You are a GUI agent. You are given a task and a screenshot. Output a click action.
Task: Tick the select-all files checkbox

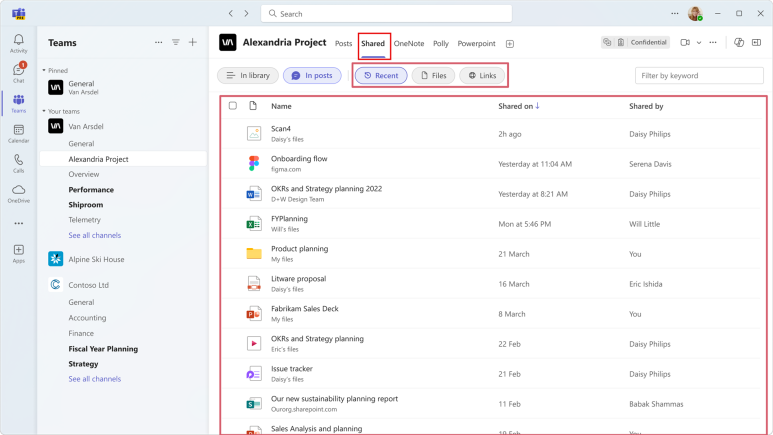(x=233, y=106)
